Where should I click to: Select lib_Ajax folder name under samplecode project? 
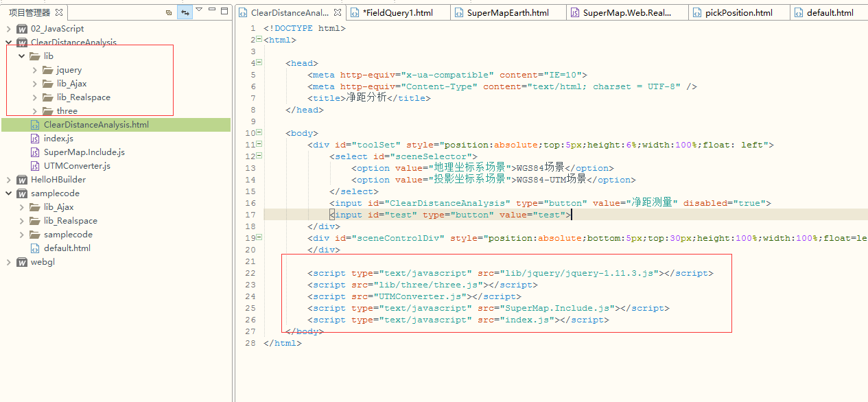(59, 207)
